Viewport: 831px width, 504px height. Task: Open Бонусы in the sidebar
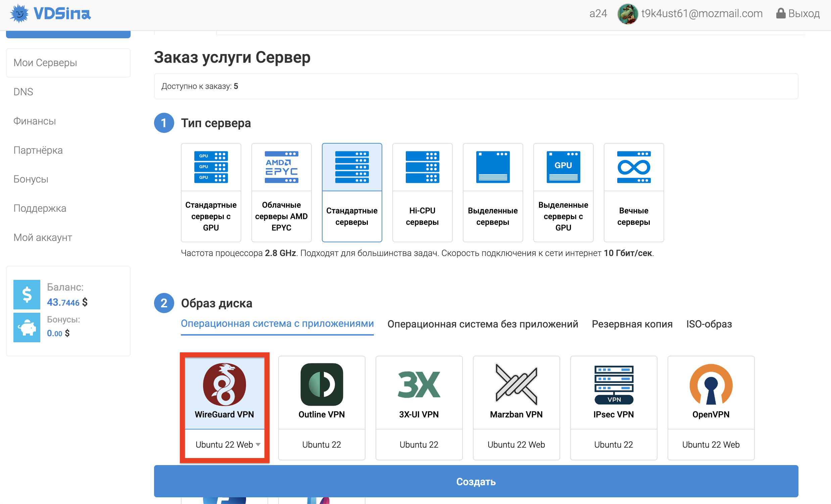pyautogui.click(x=31, y=179)
